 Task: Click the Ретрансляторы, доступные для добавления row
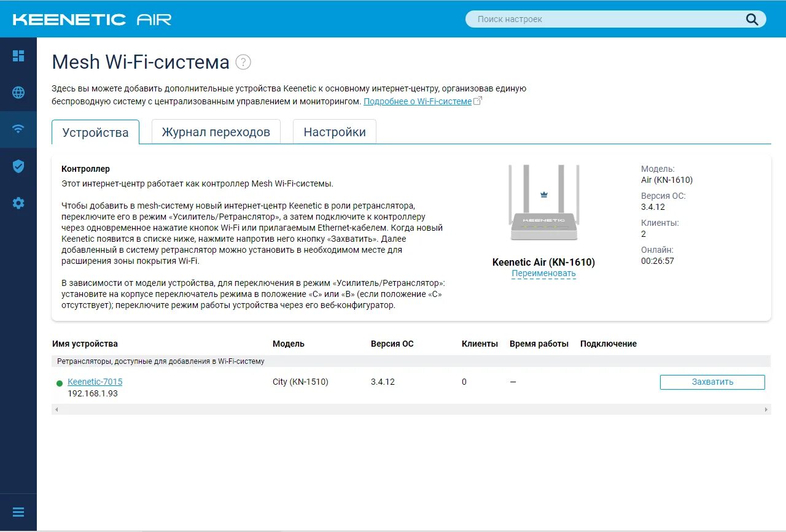(x=411, y=361)
